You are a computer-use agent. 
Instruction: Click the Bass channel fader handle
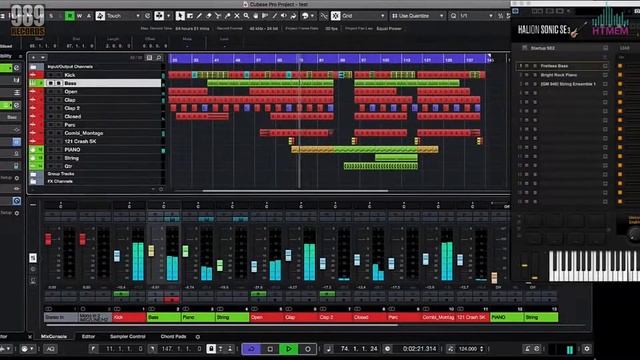[x=151, y=251]
